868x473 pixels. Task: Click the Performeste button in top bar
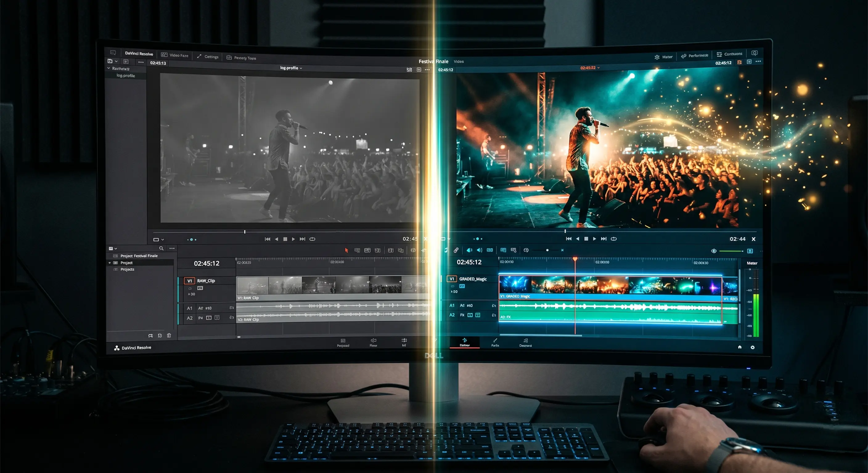[x=694, y=55]
